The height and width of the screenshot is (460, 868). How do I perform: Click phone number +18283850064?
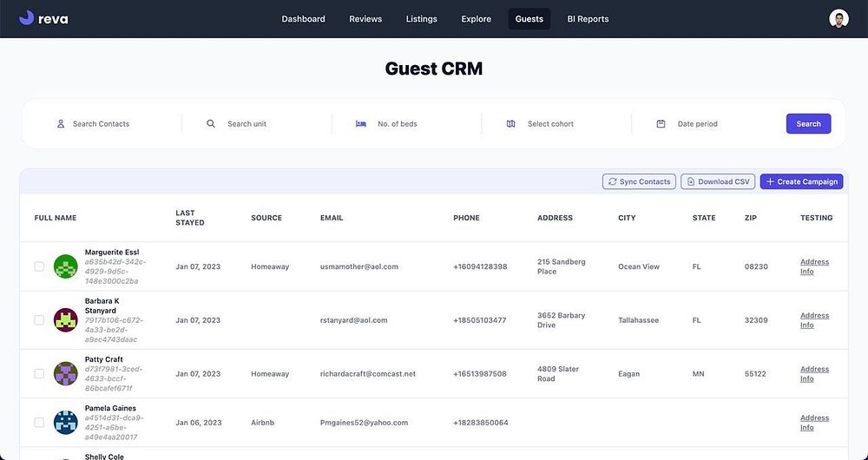coord(481,423)
